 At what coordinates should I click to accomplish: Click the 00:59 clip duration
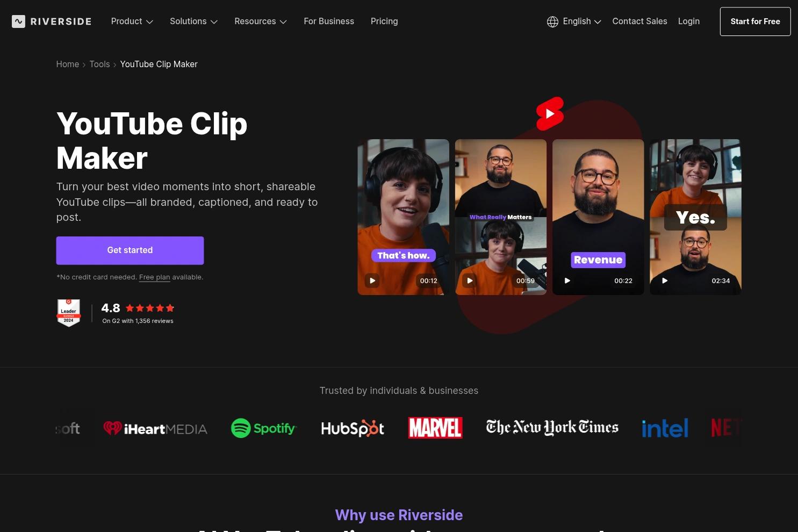(526, 281)
